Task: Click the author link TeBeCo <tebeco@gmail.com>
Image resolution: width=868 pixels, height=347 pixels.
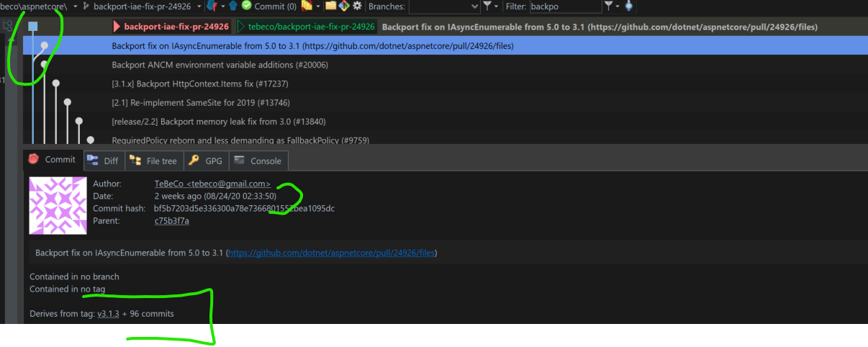Action: [x=212, y=184]
